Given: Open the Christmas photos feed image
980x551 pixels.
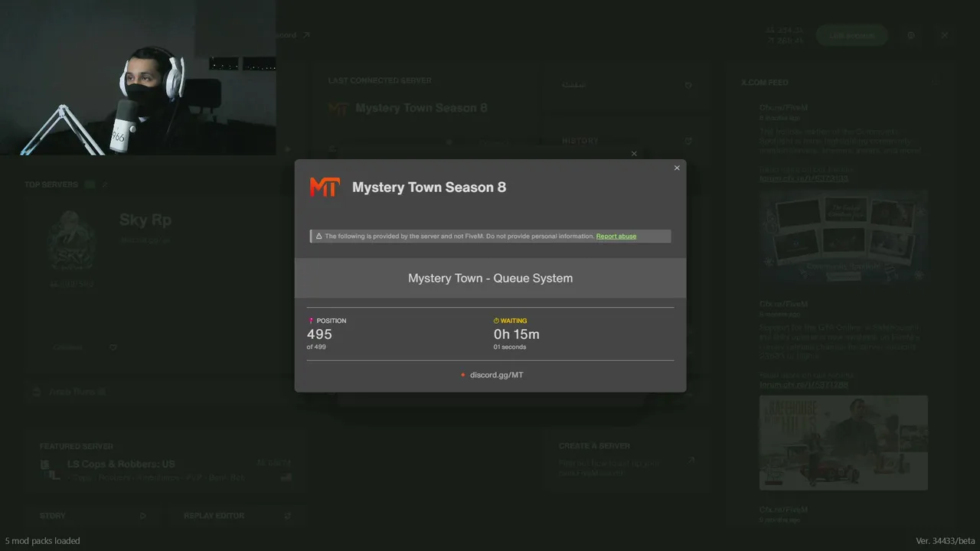Looking at the screenshot, I should pos(844,236).
